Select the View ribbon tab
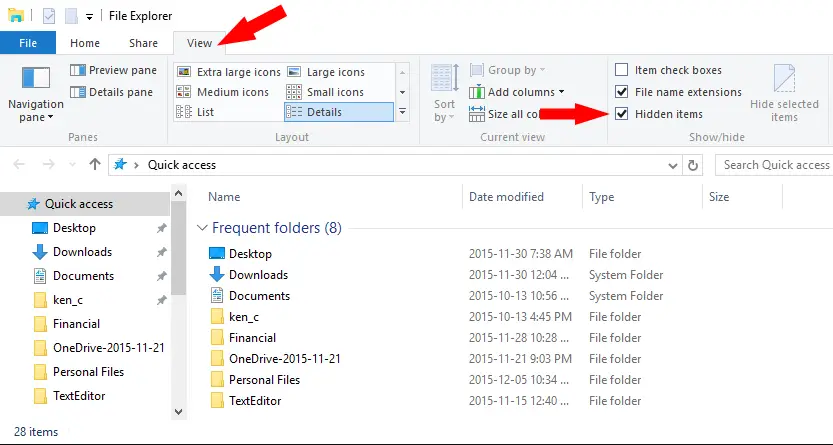Screen dimensions: 833x445 point(200,43)
